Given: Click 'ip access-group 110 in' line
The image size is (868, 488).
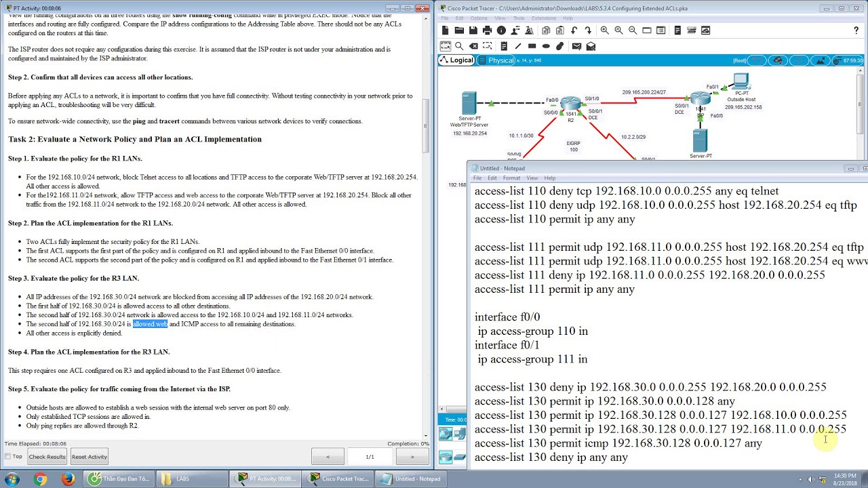Looking at the screenshot, I should 533,331.
